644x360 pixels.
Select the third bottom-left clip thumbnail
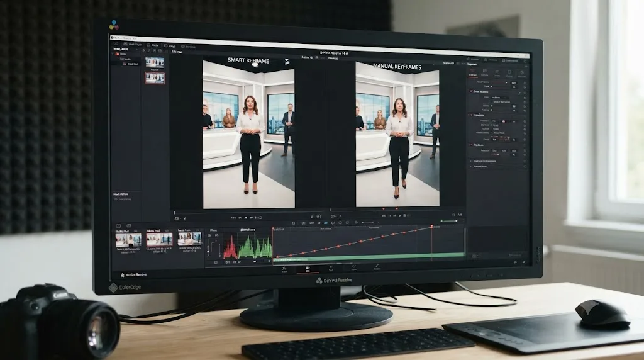coord(190,239)
